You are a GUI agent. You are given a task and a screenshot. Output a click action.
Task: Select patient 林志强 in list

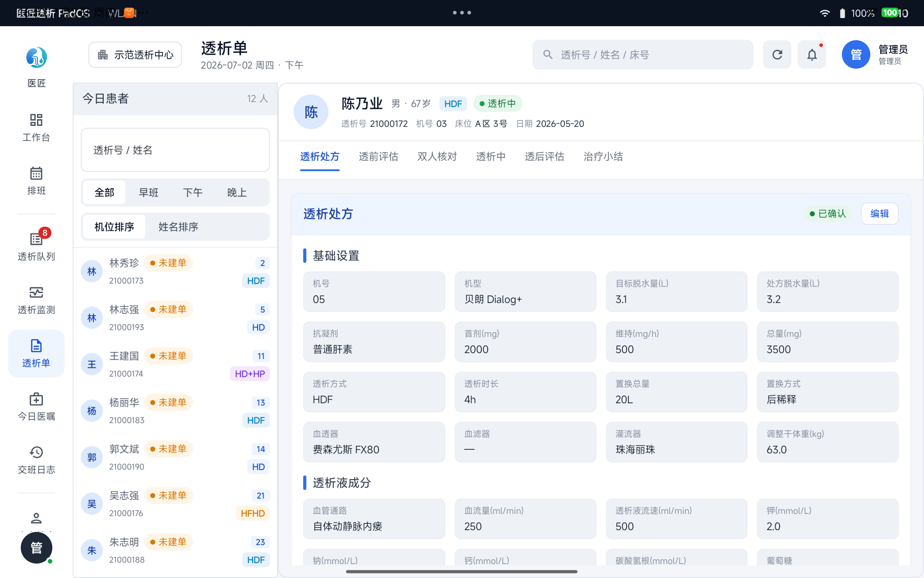(x=175, y=318)
